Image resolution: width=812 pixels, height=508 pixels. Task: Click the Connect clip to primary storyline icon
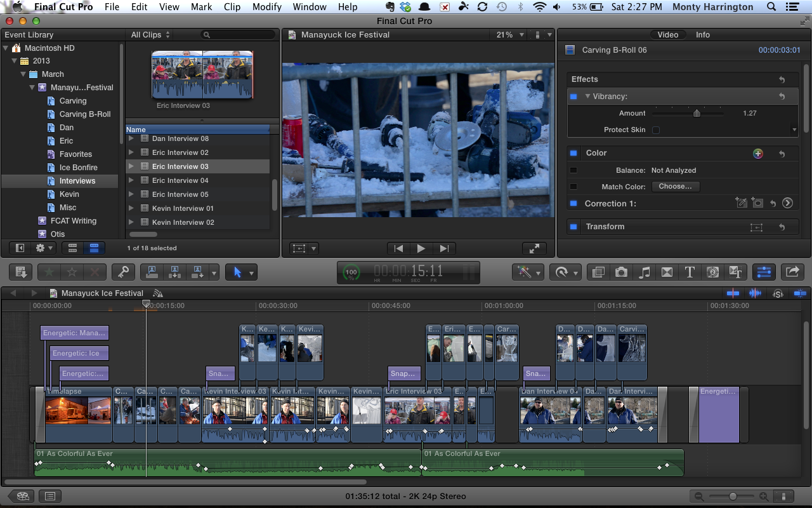point(152,272)
